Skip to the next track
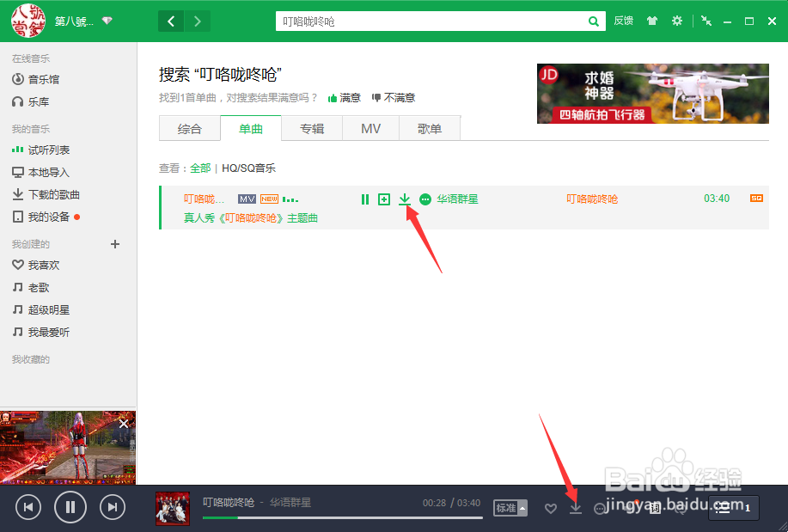788x532 pixels. [112, 507]
